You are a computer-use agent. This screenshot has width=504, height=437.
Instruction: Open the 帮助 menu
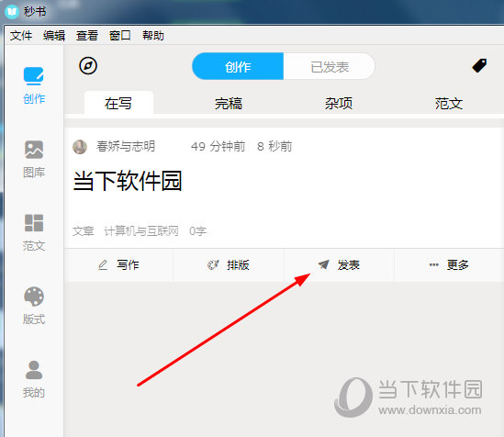coord(153,35)
